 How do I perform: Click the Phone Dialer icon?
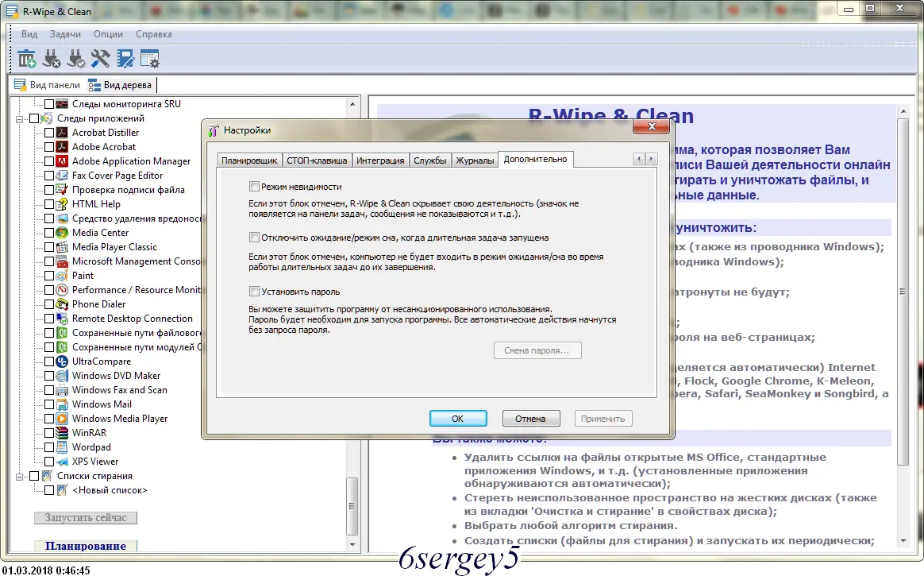pyautogui.click(x=62, y=304)
